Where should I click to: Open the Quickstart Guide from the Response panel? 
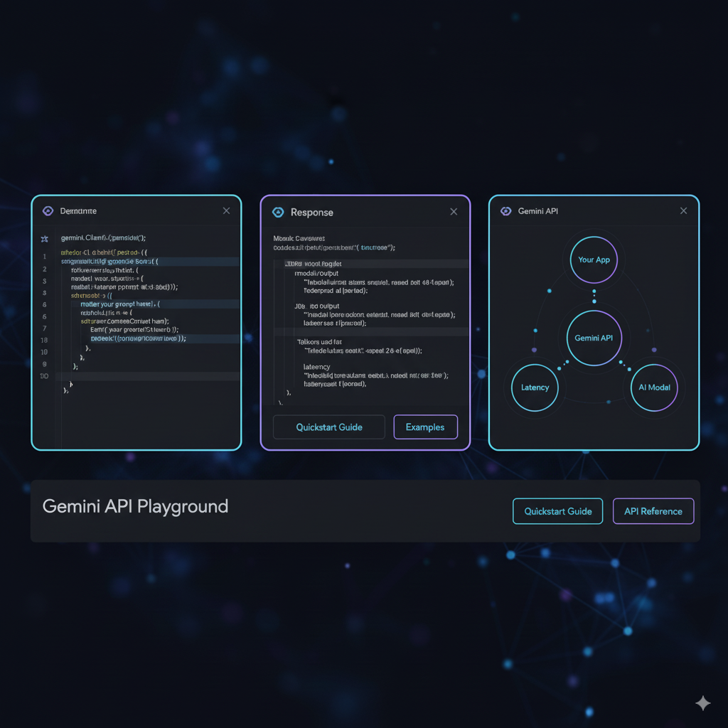pos(328,427)
